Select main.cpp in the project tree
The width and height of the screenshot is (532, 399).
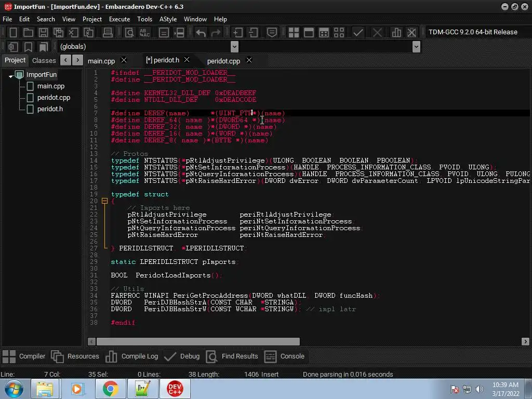50,86
